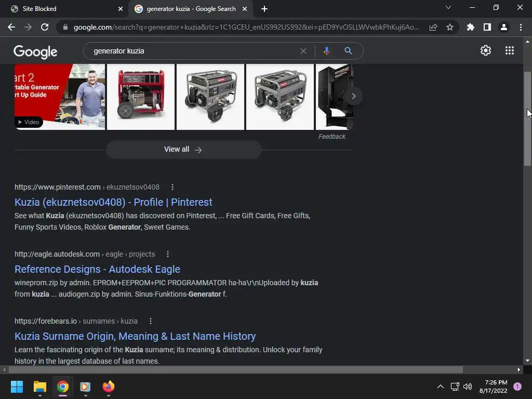Open the first gray generator image
Viewport: 532px width, 399px height.
click(x=210, y=97)
